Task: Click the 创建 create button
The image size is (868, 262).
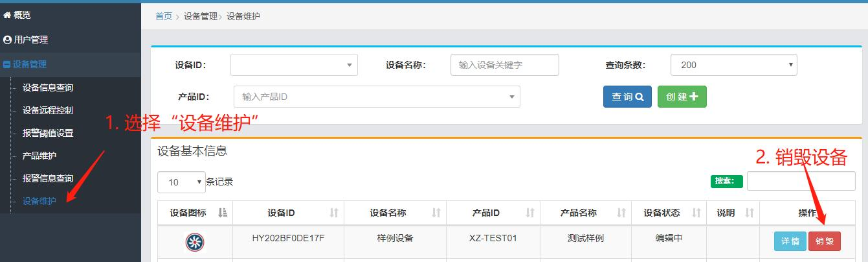Action: click(682, 97)
